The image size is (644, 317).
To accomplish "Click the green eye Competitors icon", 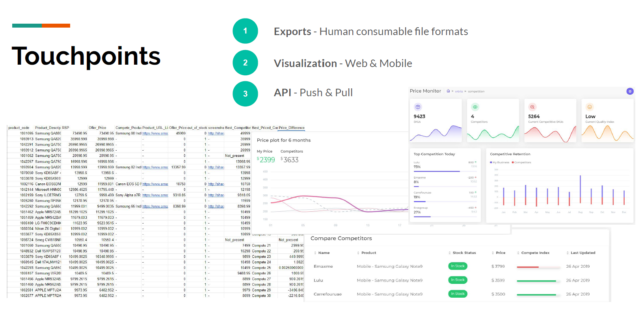I will [475, 107].
